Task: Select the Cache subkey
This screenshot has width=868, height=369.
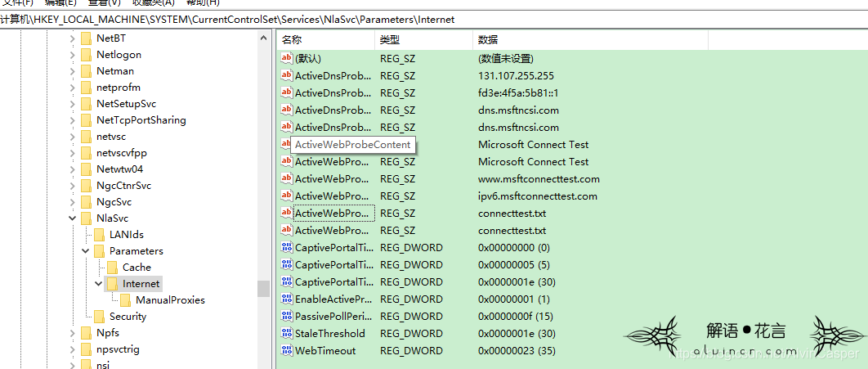Action: 136,267
